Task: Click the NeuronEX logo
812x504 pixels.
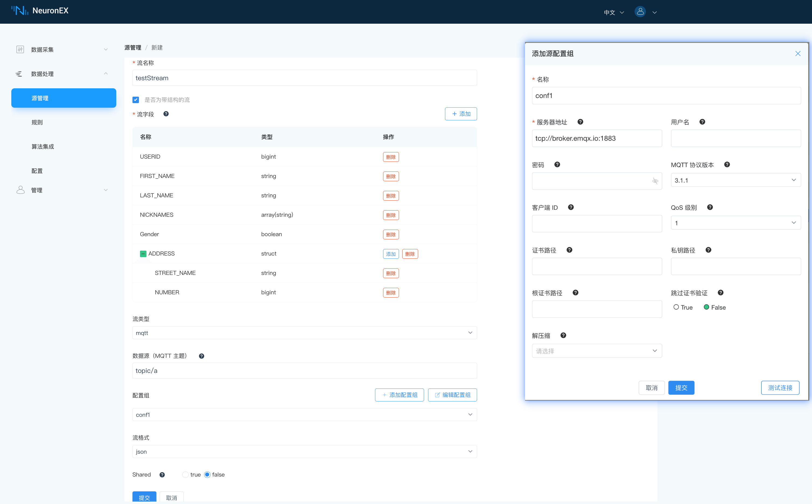Action: [x=40, y=11]
